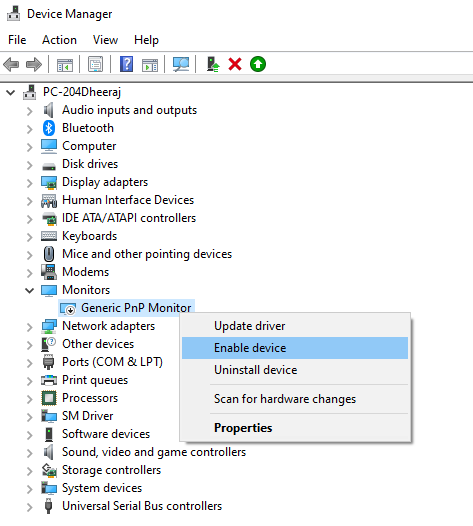
Task: Open the Action menu
Action: click(59, 40)
